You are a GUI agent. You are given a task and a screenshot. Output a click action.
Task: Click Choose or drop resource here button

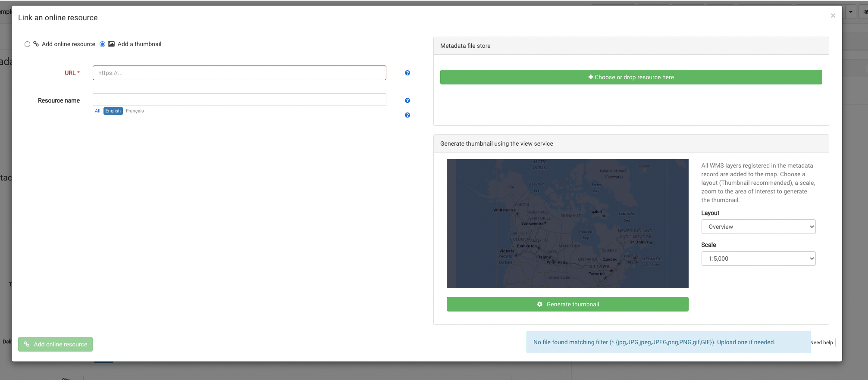tap(631, 77)
